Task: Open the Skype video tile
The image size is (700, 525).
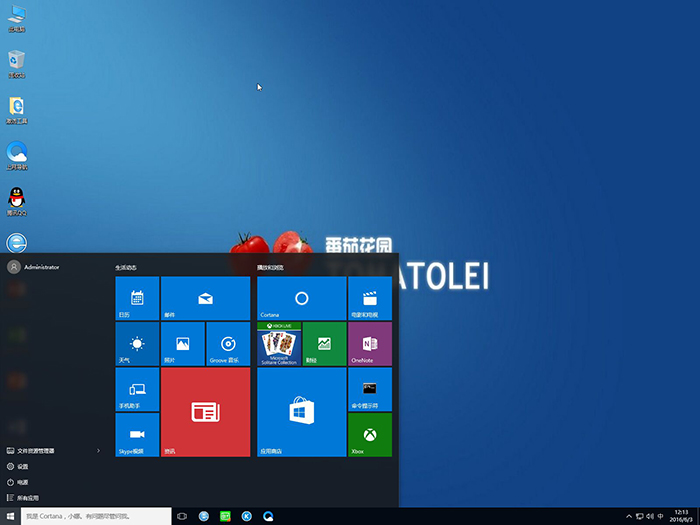Action: click(x=137, y=434)
